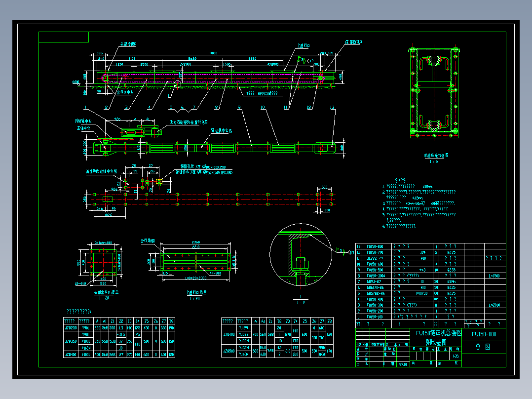Select the JZQ350 cell in reducer table
The image size is (532, 399).
(70, 341)
